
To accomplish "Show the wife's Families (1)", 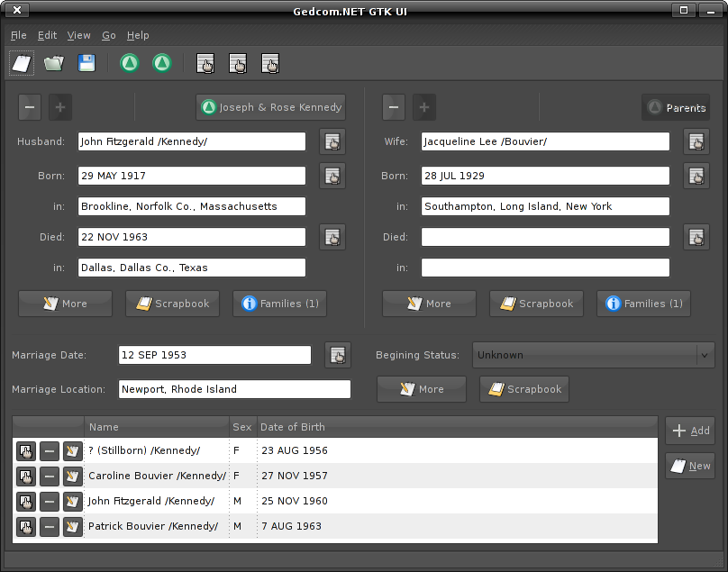I will 643,304.
